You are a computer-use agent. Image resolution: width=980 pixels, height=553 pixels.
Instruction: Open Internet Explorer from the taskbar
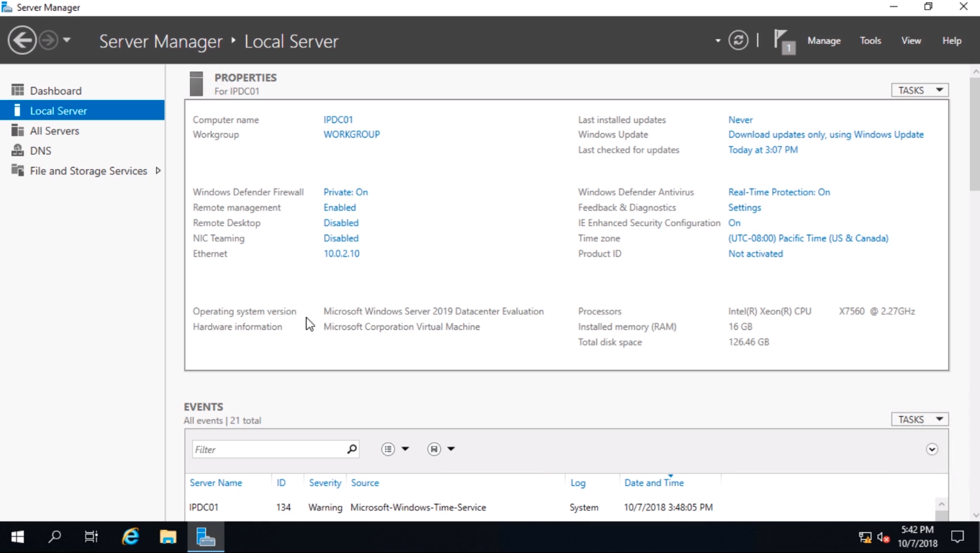(x=130, y=537)
